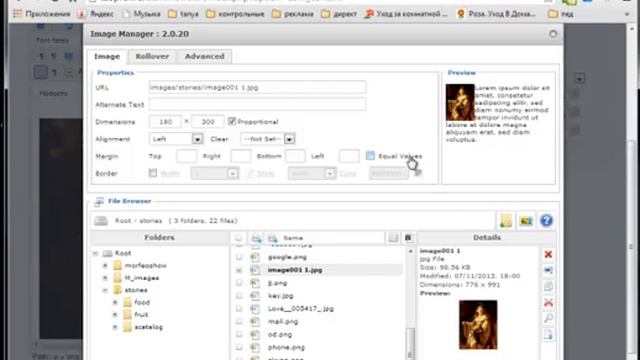Screen dimensions: 640x360
Task: Click the bottom page icon in Details panel
Action: pyautogui.click(x=548, y=335)
